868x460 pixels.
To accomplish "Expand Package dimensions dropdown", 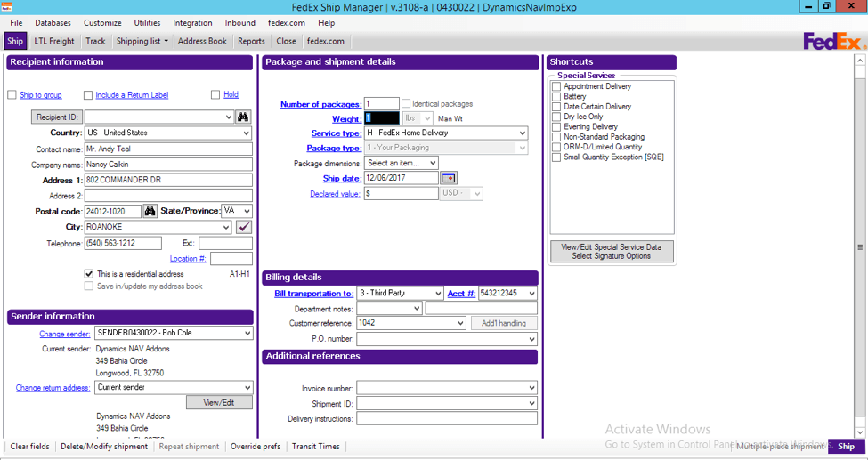I will coord(433,163).
